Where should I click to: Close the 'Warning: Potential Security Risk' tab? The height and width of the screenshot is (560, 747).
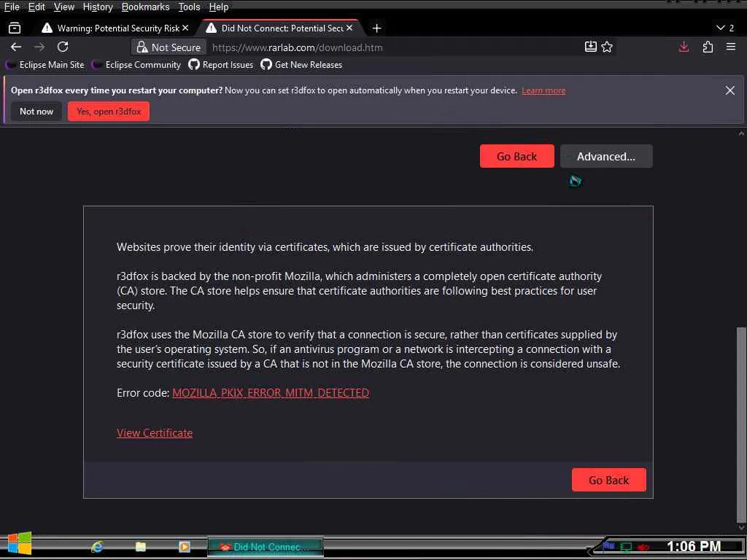(185, 28)
